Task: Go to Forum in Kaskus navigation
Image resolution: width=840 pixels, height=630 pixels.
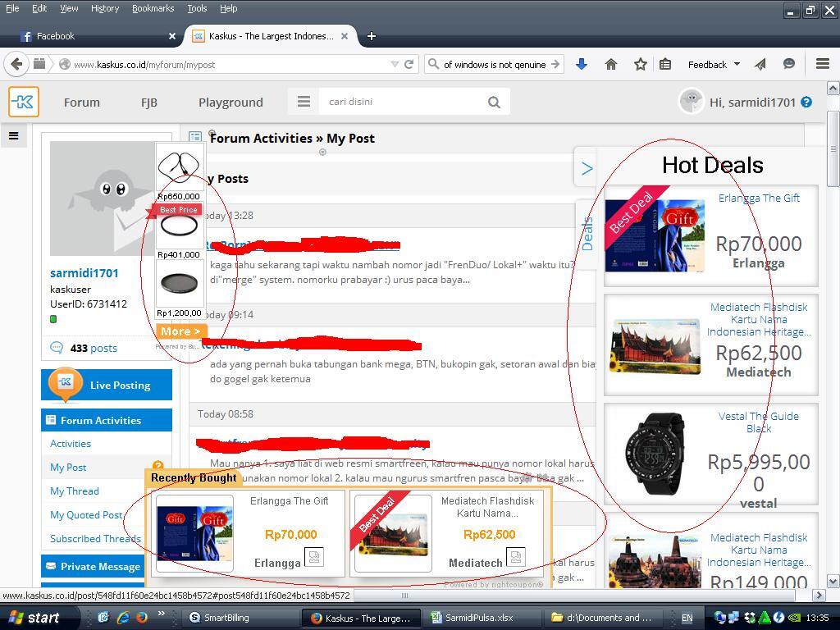Action: [x=81, y=102]
